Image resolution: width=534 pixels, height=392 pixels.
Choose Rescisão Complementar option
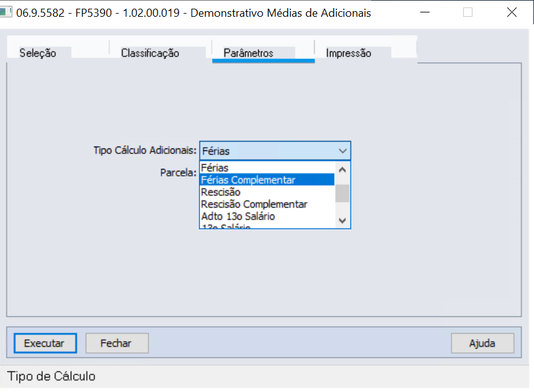(267, 204)
